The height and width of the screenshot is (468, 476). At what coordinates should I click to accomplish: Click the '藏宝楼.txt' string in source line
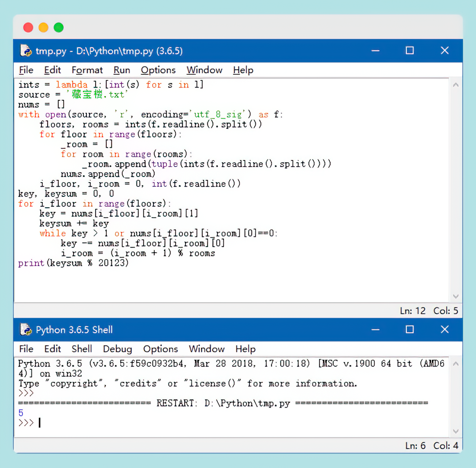point(97,94)
